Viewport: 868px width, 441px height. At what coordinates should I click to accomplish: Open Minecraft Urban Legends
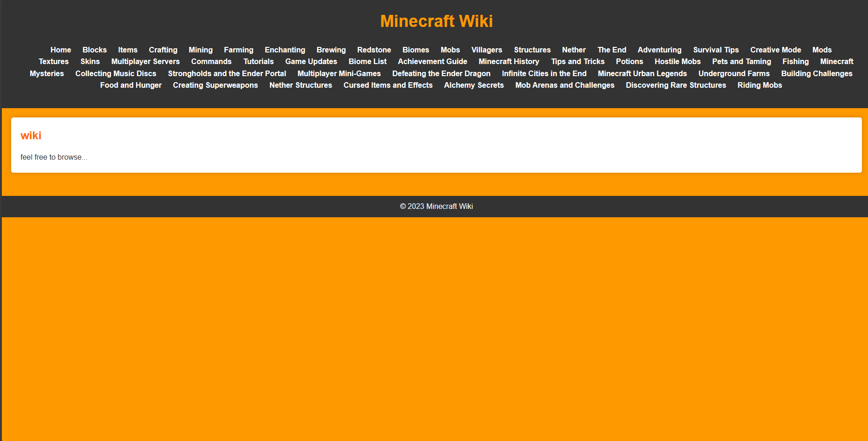[x=642, y=73]
